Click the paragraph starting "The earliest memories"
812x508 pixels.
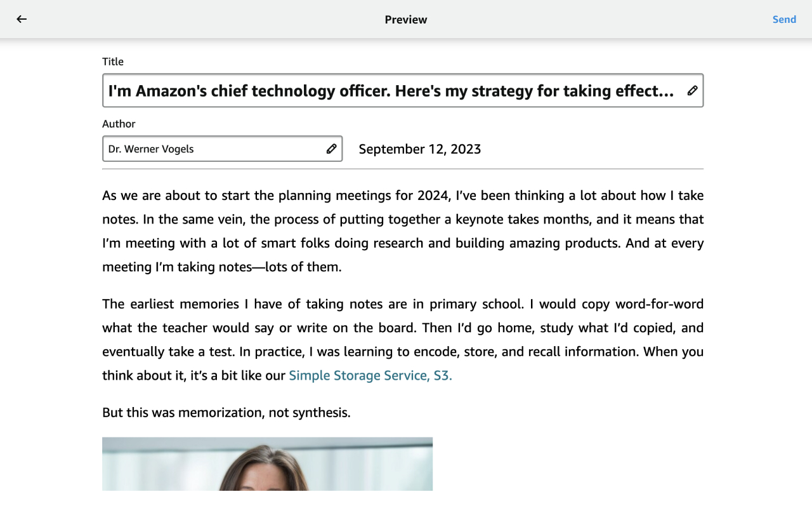pos(403,328)
